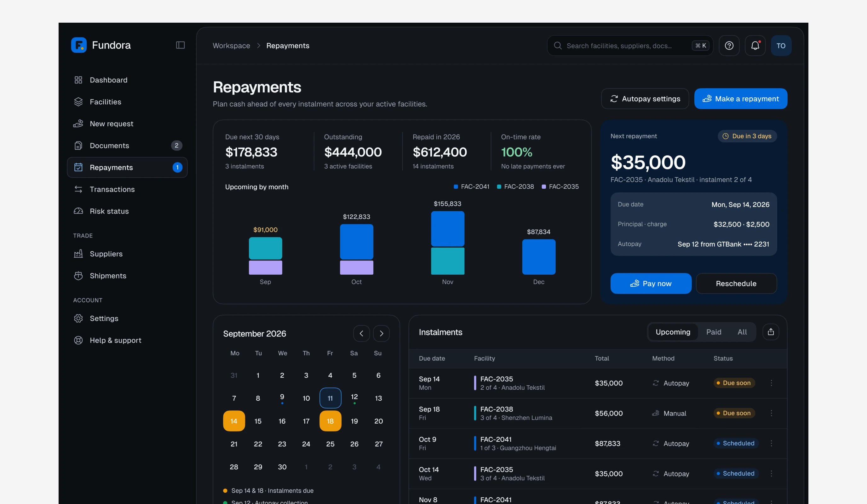The image size is (867, 504).
Task: Open the notifications bell
Action: (x=755, y=45)
